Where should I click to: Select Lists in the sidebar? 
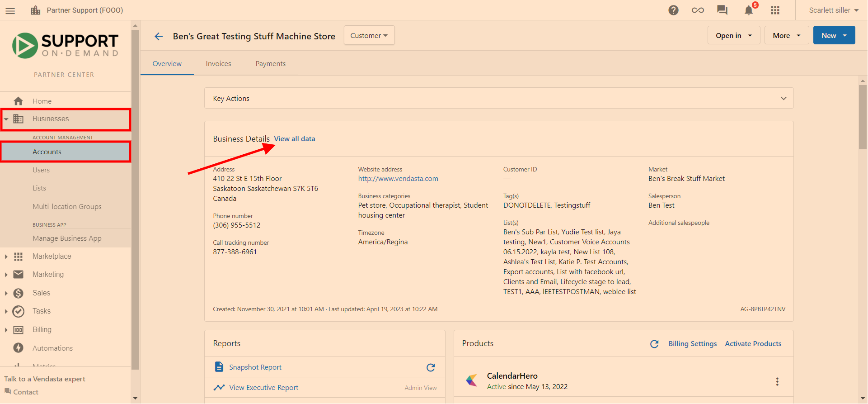pos(39,188)
